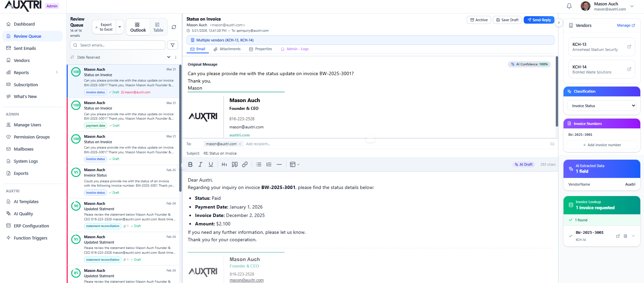Open Function Triggers page
Screen dimensions: 644x283
click(32, 238)
